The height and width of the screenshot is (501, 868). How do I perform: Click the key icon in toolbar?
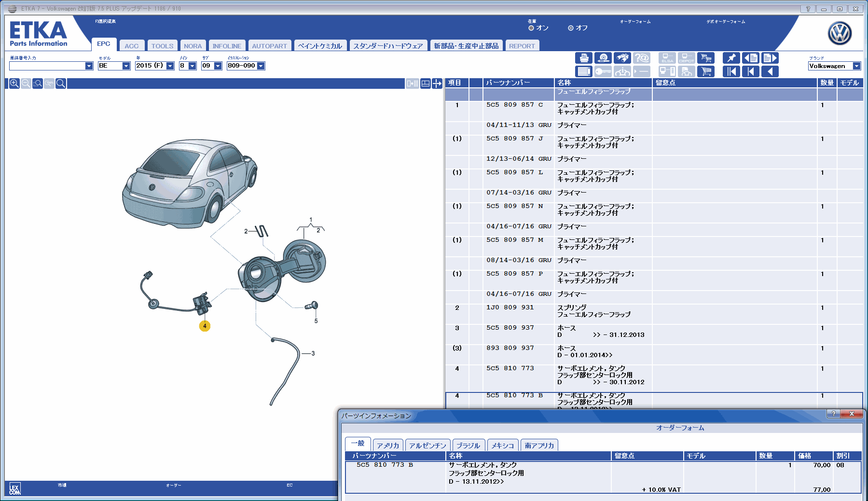(x=603, y=71)
